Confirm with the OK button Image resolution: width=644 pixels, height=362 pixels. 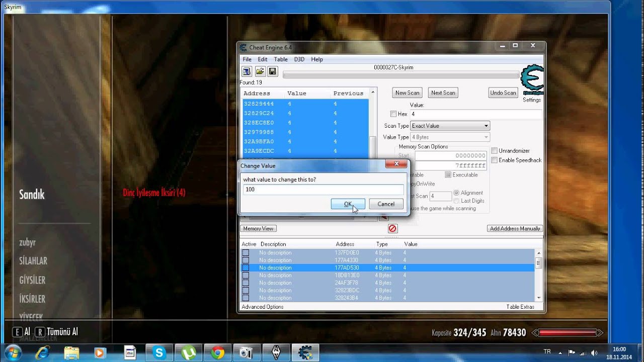point(348,204)
